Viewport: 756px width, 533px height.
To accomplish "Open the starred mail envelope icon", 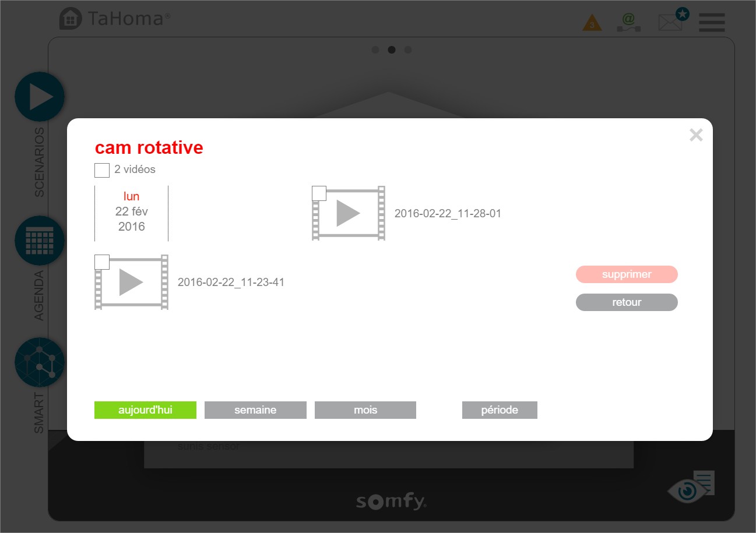I will [x=672, y=22].
